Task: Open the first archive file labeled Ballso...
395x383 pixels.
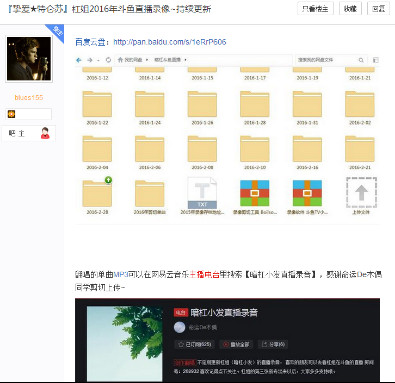Action: [255, 193]
